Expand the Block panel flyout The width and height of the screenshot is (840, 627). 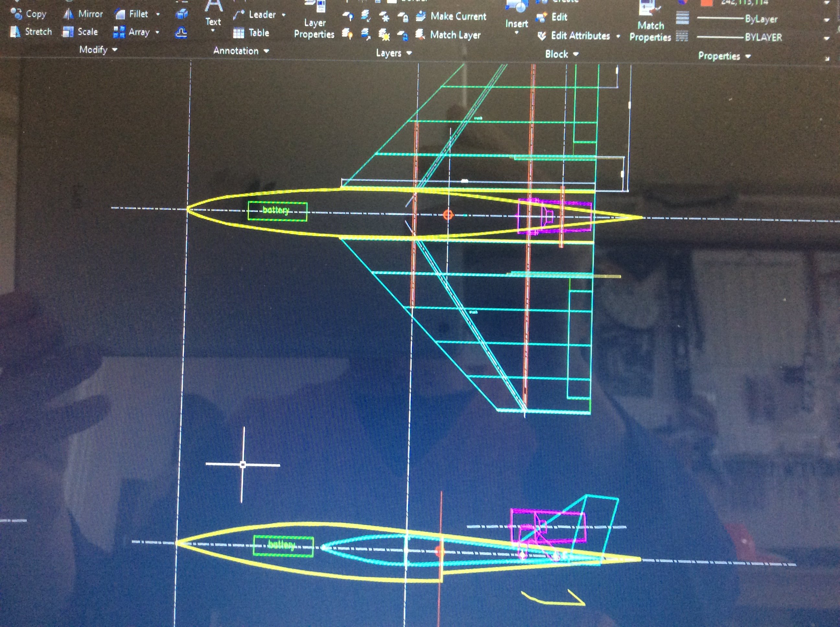(562, 54)
